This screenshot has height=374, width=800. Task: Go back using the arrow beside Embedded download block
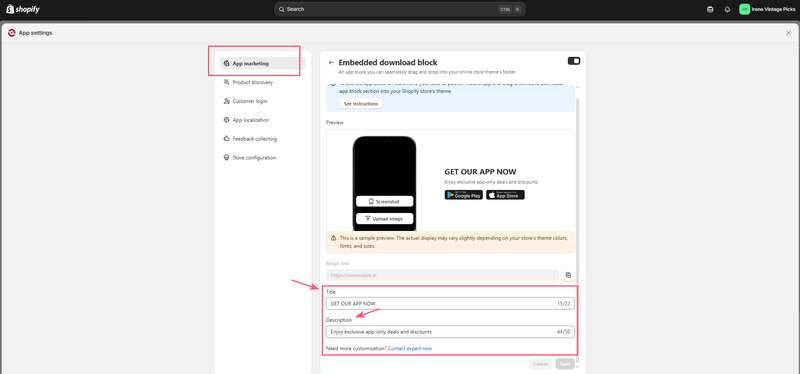(x=331, y=63)
